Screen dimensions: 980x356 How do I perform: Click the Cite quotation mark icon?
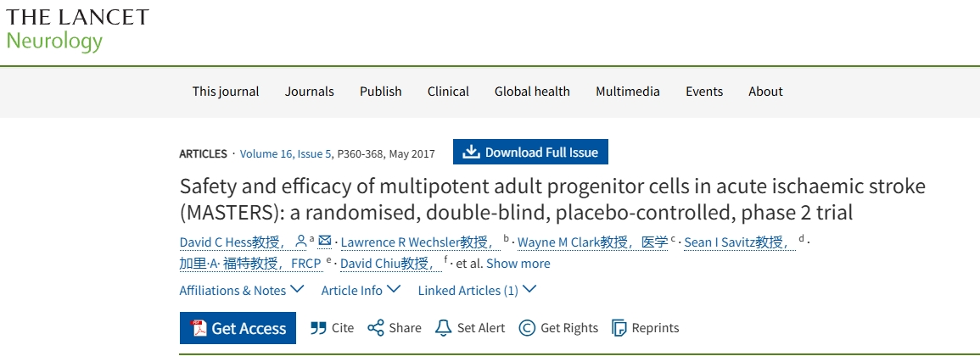pos(319,328)
